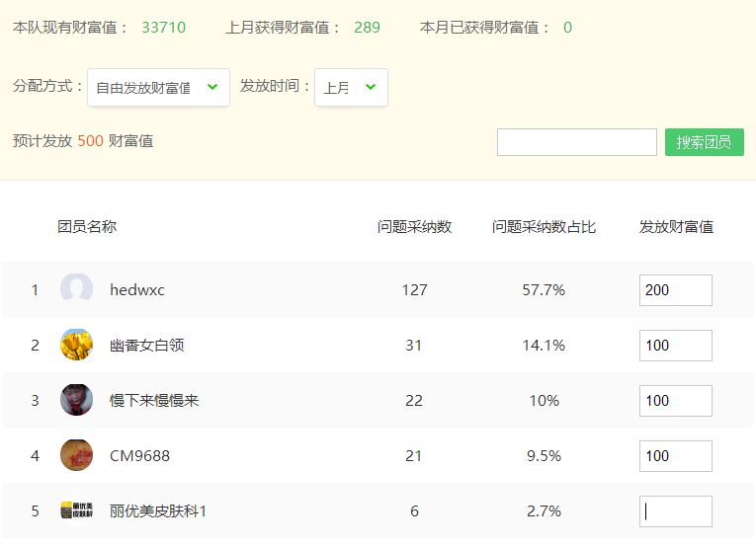Open the 发放时间 dropdown showing 上月
Image resolution: width=756 pixels, height=548 pixels.
[x=351, y=87]
